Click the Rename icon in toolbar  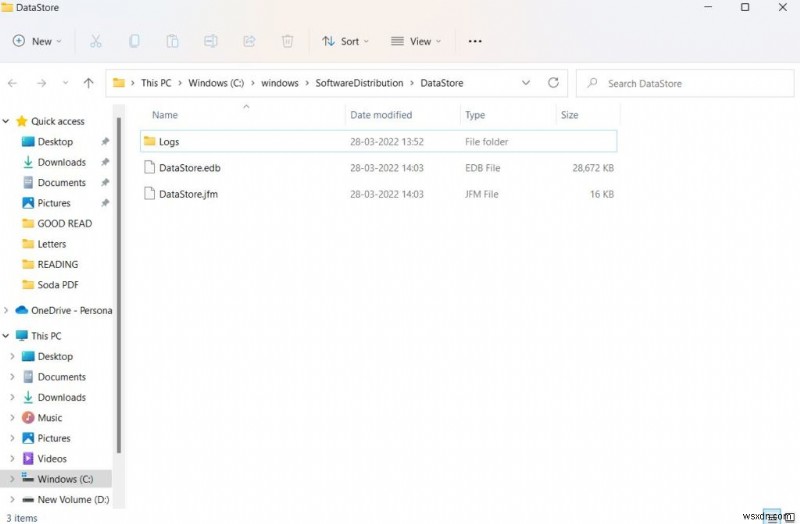pyautogui.click(x=211, y=41)
